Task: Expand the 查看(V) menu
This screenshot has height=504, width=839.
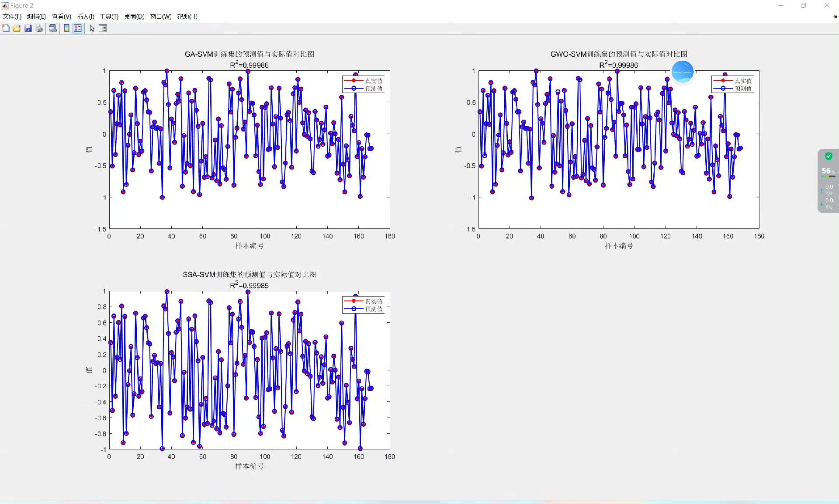Action: click(61, 17)
